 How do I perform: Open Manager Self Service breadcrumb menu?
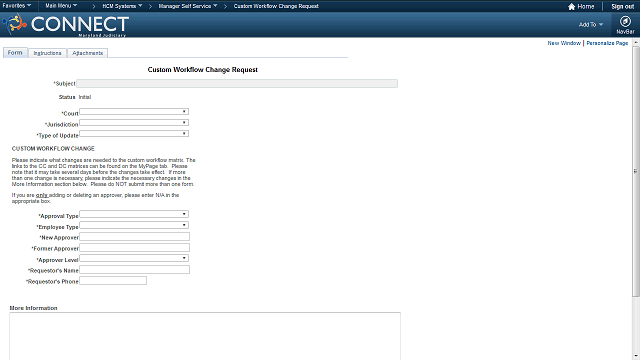tap(188, 6)
